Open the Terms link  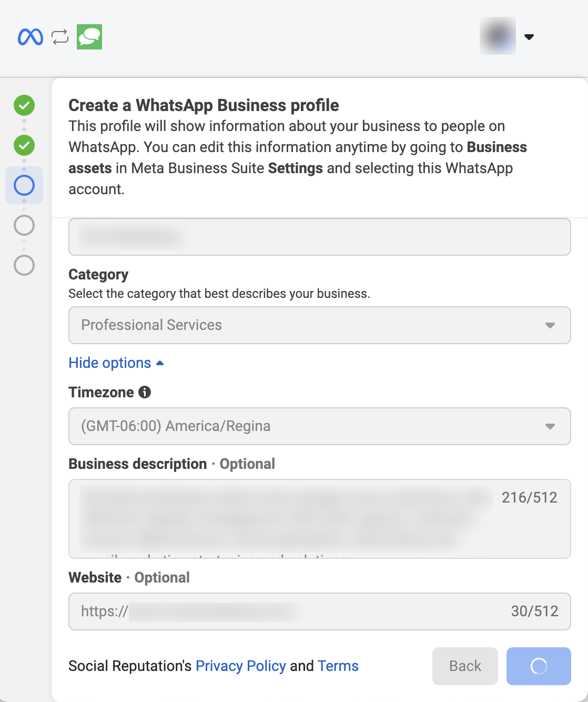pyautogui.click(x=338, y=666)
